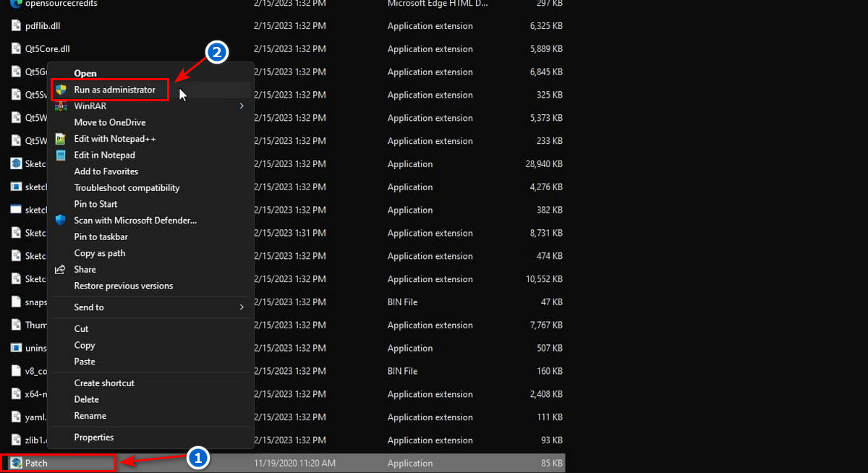Choose Troubleshoot compatibility option
This screenshot has height=473, width=868.
[127, 187]
